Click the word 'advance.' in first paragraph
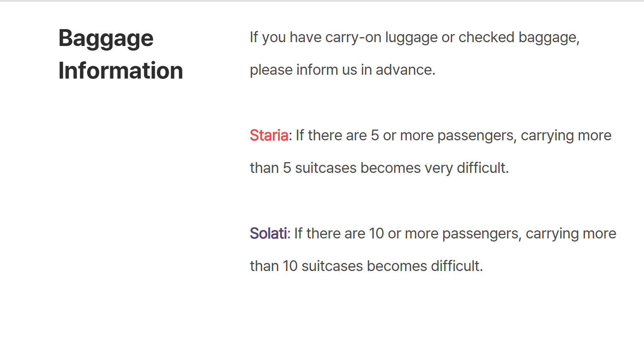The width and height of the screenshot is (644, 345). [405, 70]
